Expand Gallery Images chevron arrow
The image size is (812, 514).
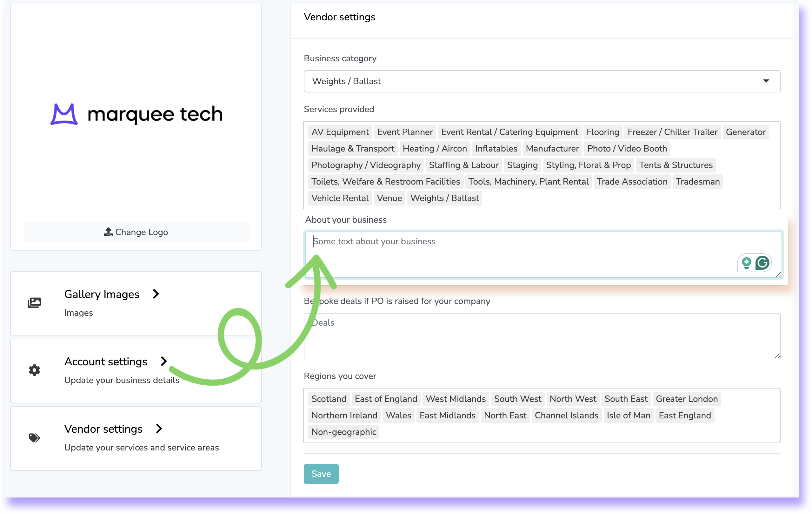click(156, 294)
